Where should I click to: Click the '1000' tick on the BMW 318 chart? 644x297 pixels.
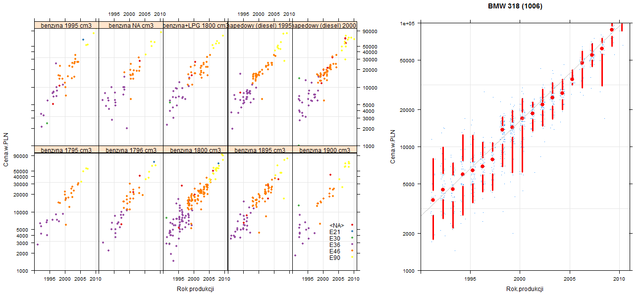[409, 271]
